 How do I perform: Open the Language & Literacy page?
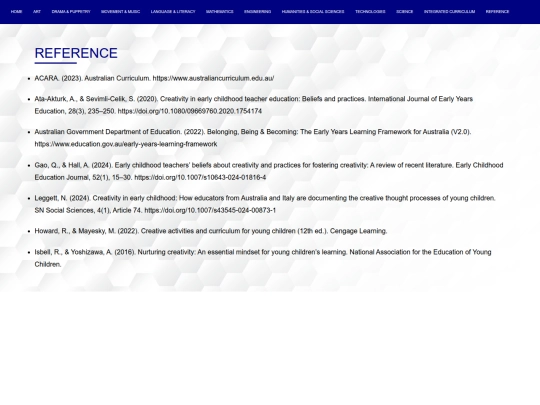point(173,12)
